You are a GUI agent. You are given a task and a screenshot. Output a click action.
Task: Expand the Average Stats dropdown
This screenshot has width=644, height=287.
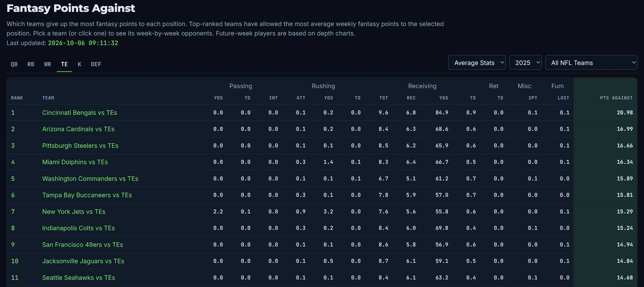click(477, 62)
